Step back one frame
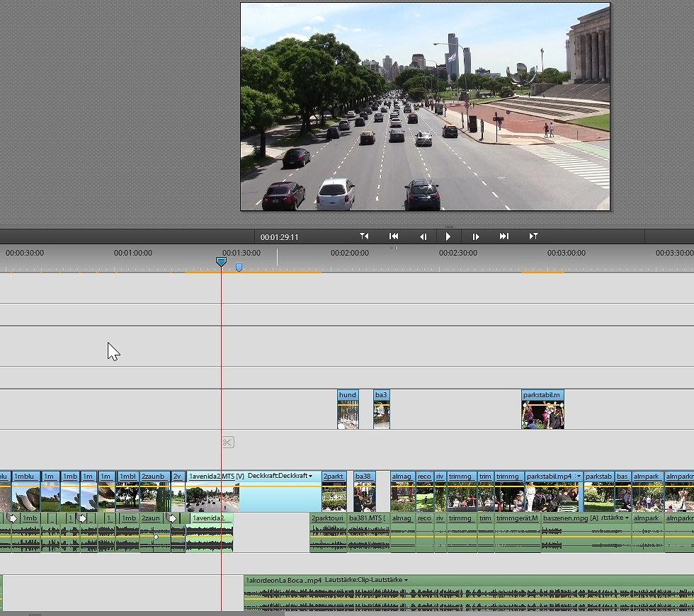The width and height of the screenshot is (694, 616). point(423,236)
